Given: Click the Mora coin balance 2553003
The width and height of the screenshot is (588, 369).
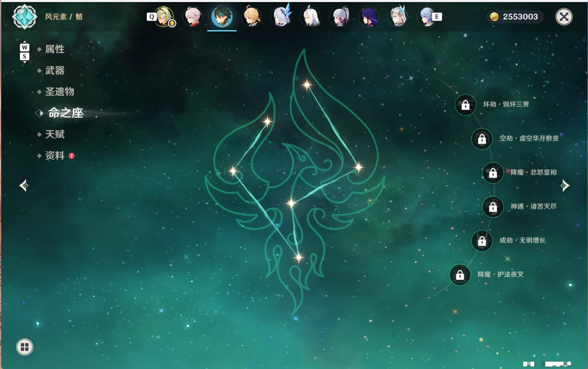Looking at the screenshot, I should 515,17.
